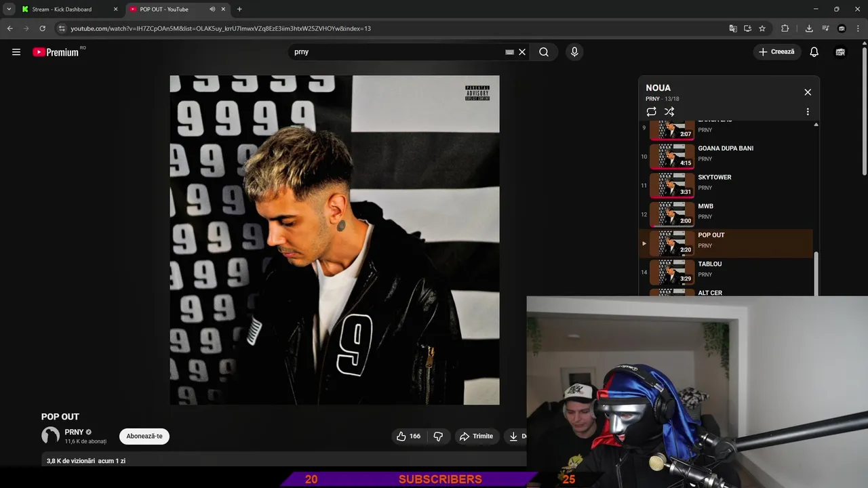
Task: Like the video with thumbs up
Action: (409, 436)
